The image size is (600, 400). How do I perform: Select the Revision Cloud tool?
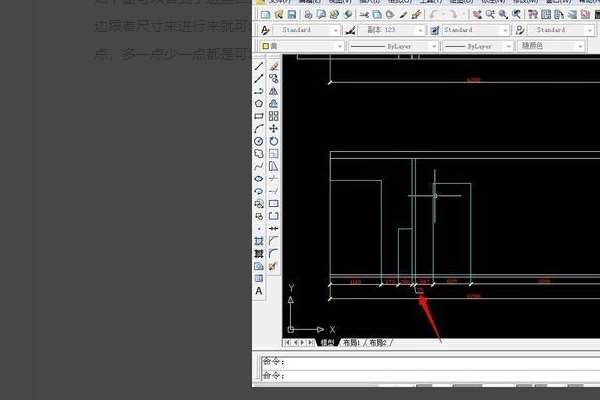tap(259, 153)
